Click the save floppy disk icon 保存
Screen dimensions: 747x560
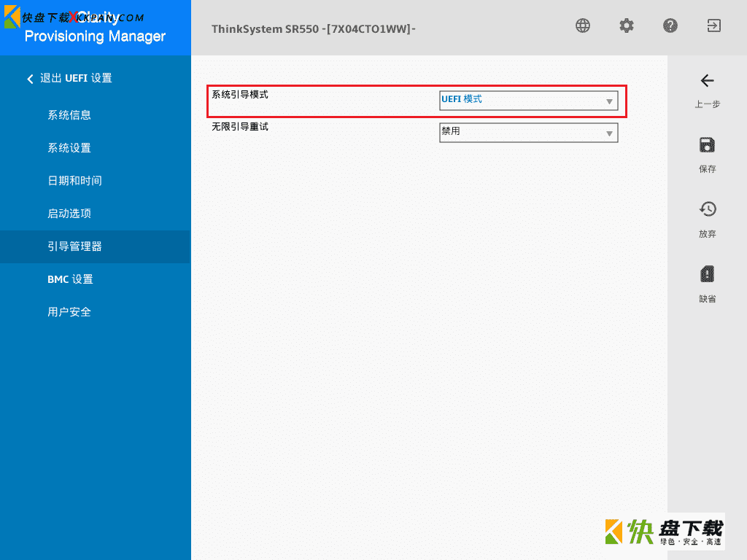pyautogui.click(x=707, y=145)
